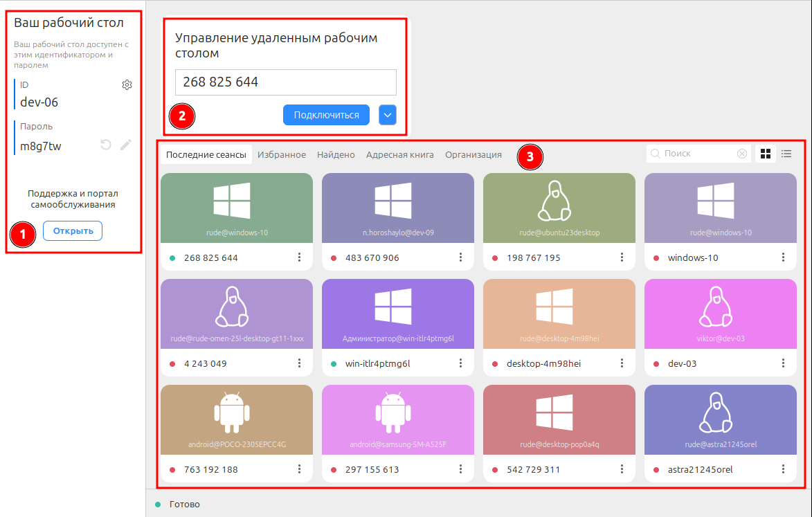The height and width of the screenshot is (517, 812).
Task: Switch to list view of sessions
Action: point(786,154)
